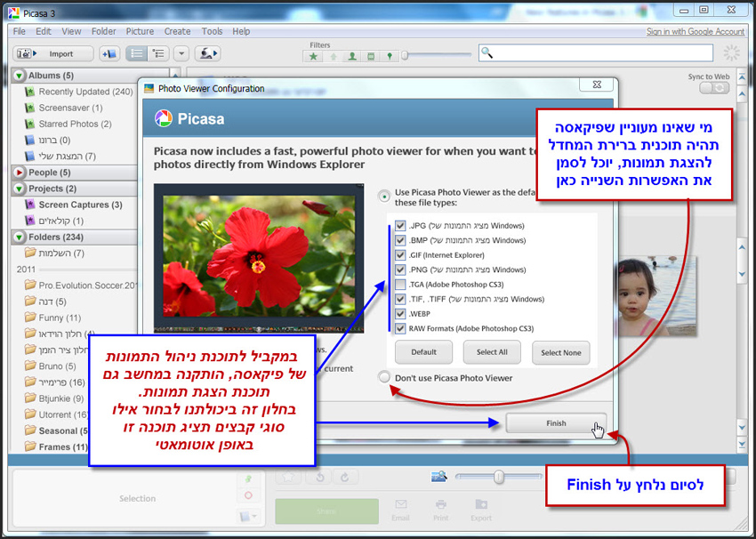
Task: Uncheck the .TIF, .TIFF checkbox
Action: pos(400,299)
